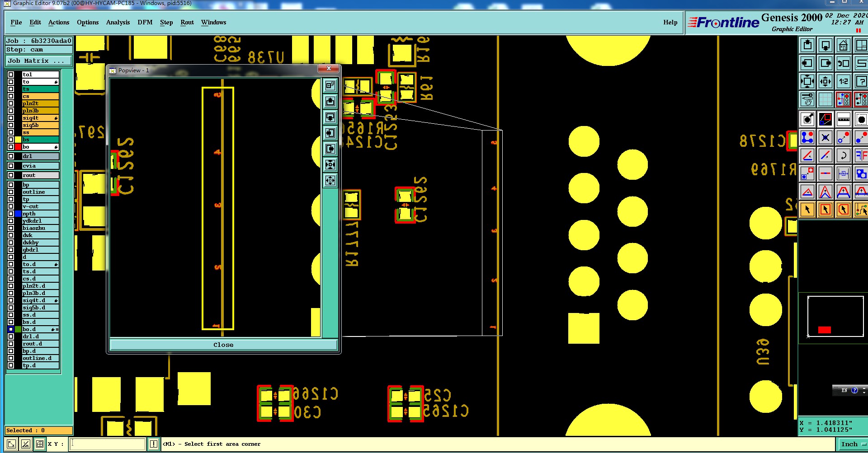The width and height of the screenshot is (868, 453).
Task: Click Popview pan left icon
Action: (x=330, y=133)
